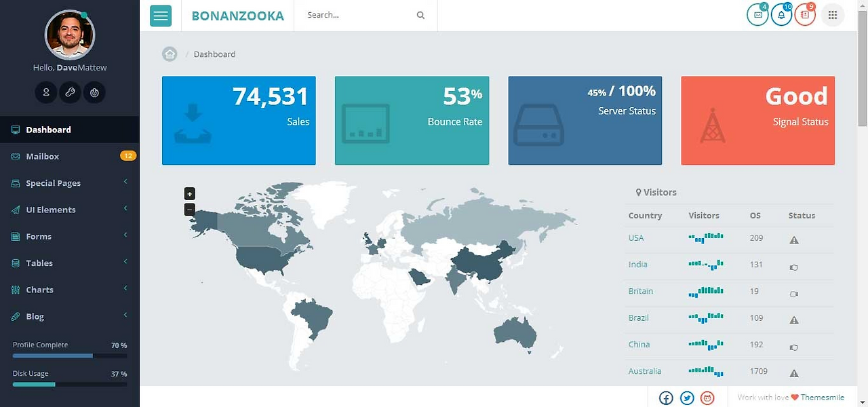Click the Status column header
The height and width of the screenshot is (407, 868).
click(802, 216)
